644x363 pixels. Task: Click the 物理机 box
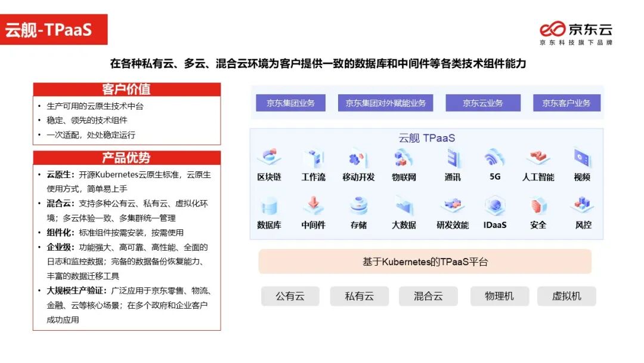[500, 296]
